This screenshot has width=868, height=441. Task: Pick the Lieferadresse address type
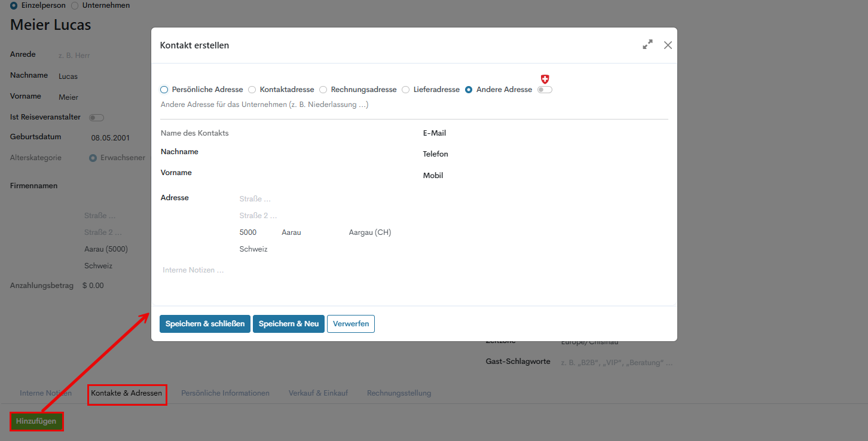[406, 90]
